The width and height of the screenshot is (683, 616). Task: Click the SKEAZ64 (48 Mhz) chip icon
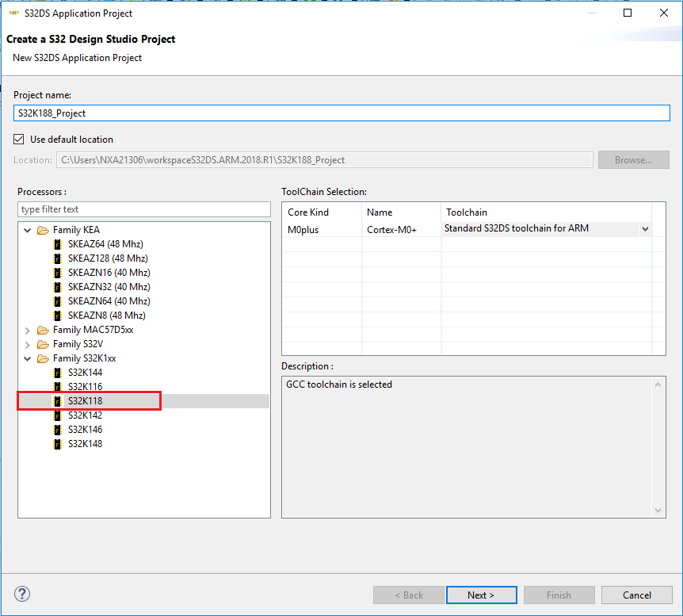coord(58,244)
